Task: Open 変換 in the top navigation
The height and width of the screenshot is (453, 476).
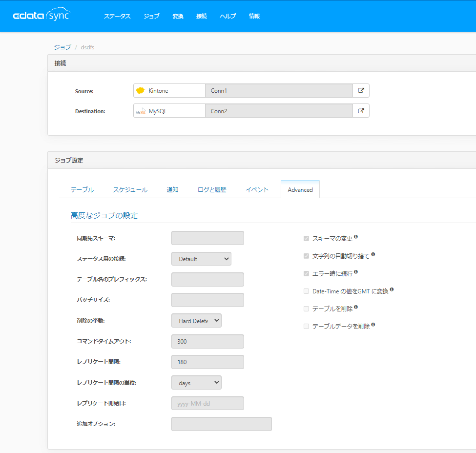Action: pos(178,16)
